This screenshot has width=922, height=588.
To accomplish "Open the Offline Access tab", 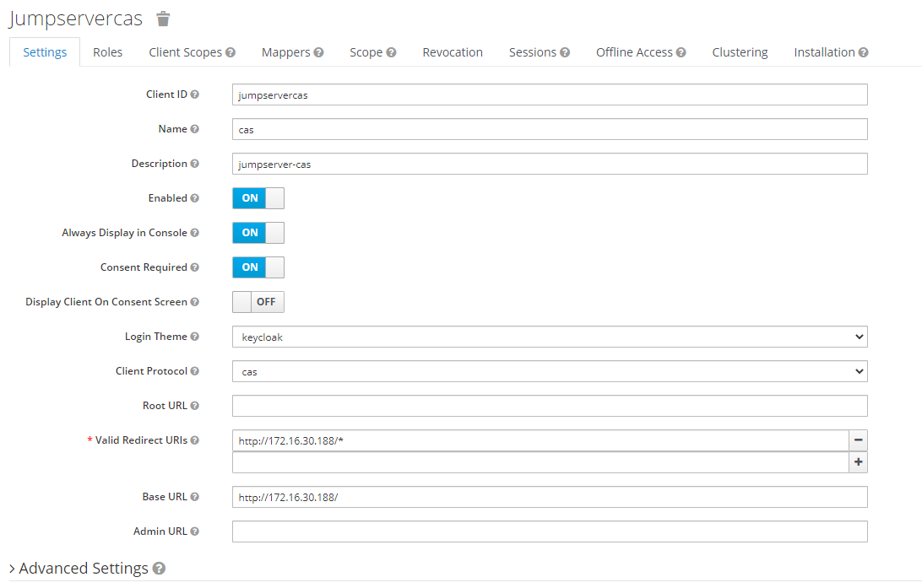I will [634, 52].
